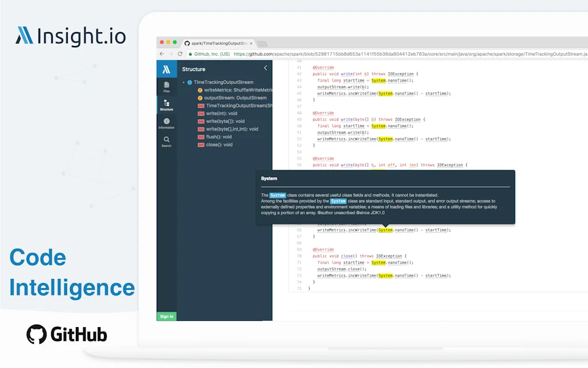Click the green Sign In button

[166, 316]
